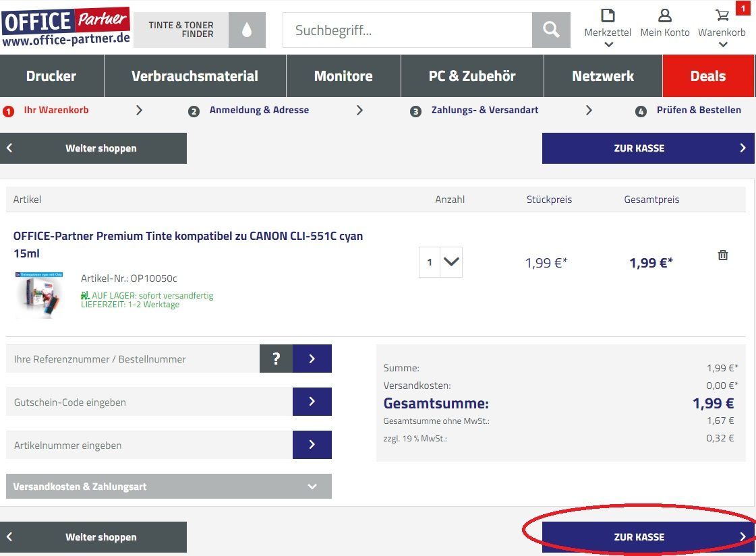Click the step 1 circle Ihr Warenkorb
This screenshot has width=756, height=556.
point(8,111)
